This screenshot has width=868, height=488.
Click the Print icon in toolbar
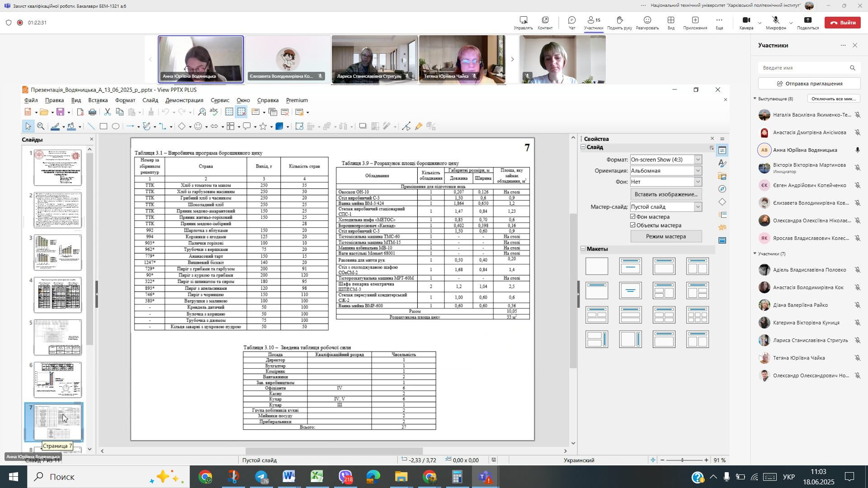point(92,112)
